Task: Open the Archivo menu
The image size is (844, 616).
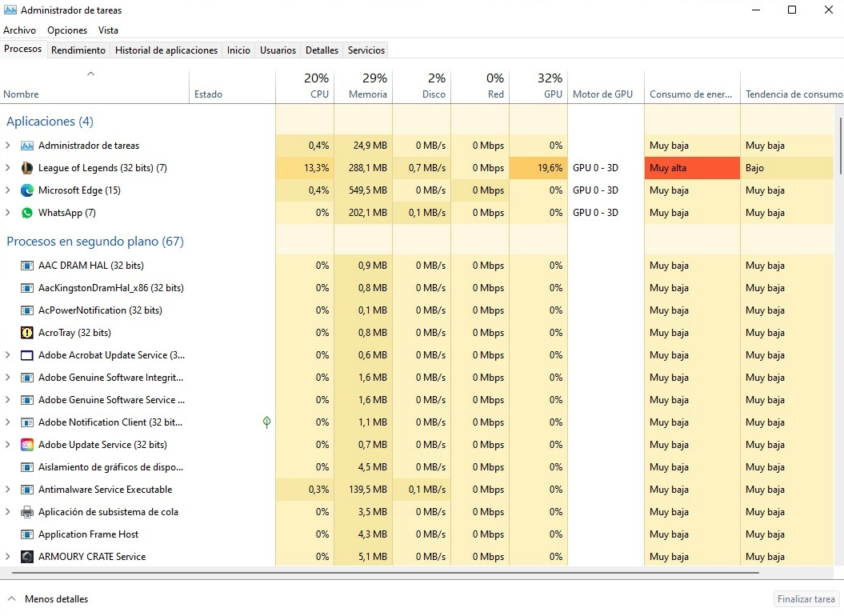Action: (19, 30)
